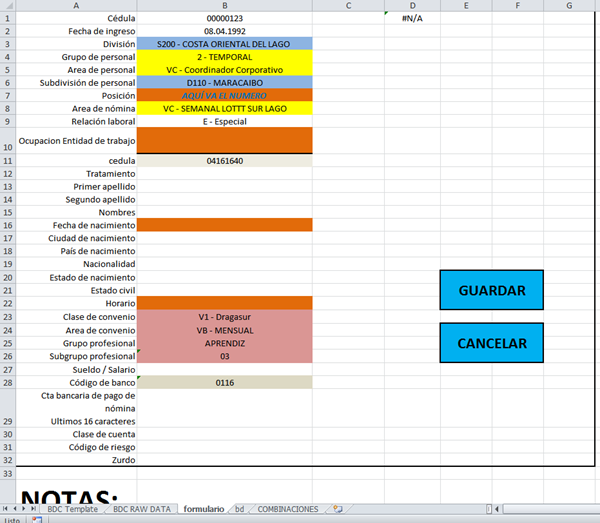
Task: Select the formulario sheet tab
Action: tap(204, 509)
